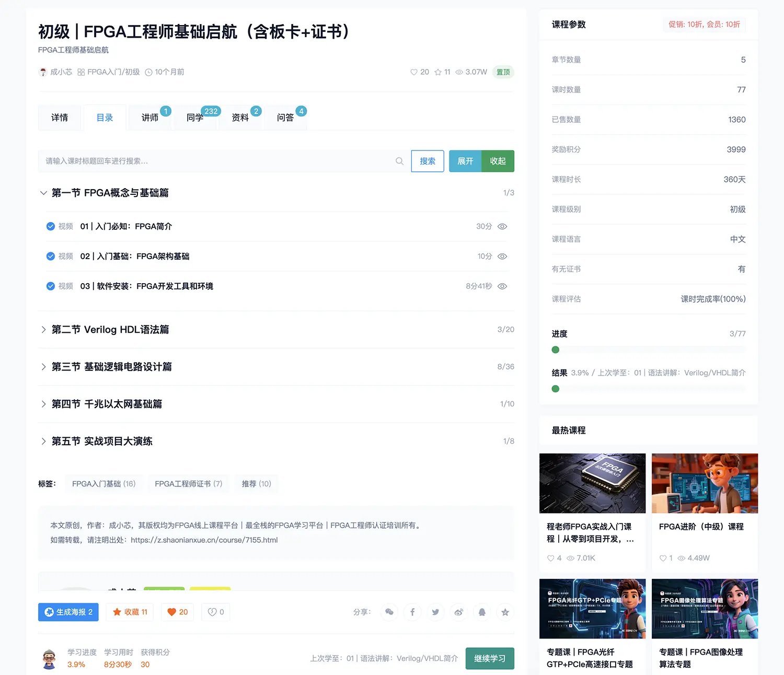Open the 同学 tab
Viewport: 784px width, 675px height.
(195, 118)
